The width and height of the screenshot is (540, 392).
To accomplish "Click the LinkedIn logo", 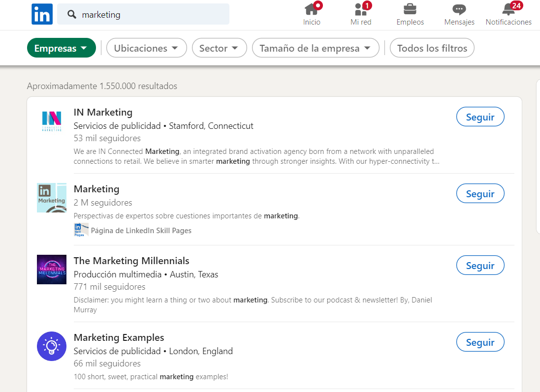I will point(42,14).
